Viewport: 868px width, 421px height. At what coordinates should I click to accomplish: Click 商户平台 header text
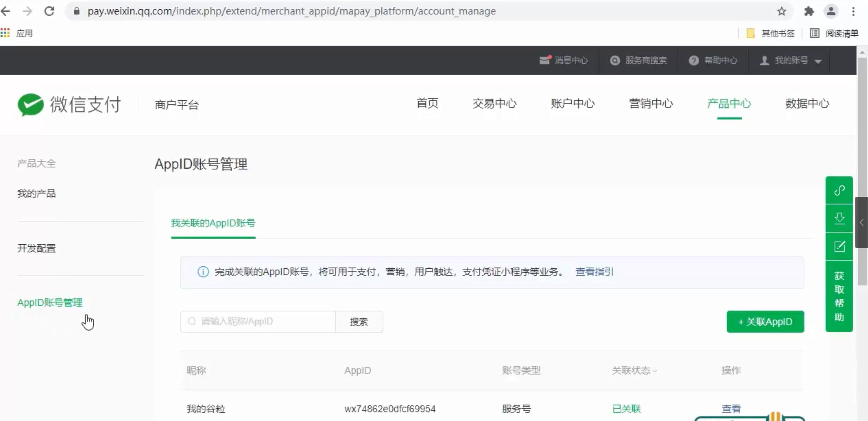(x=177, y=104)
